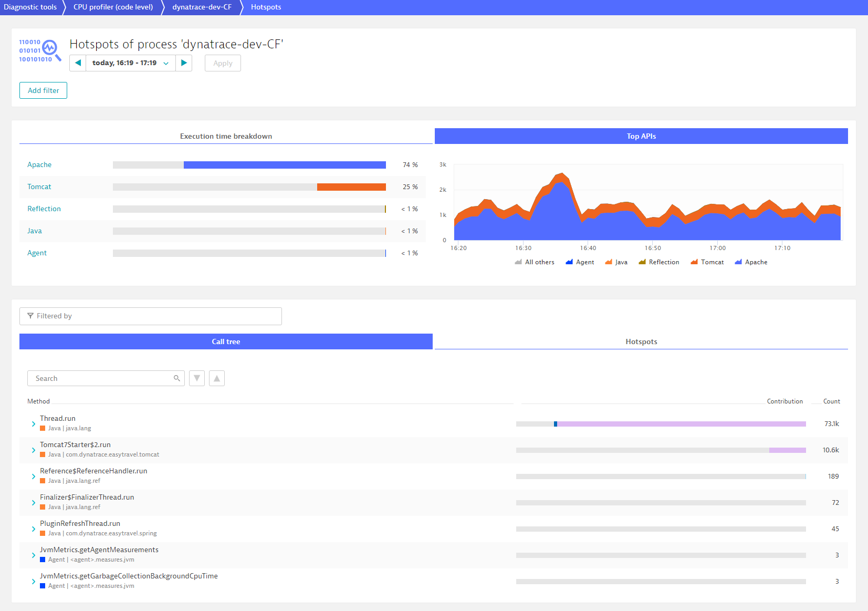Open the Reflection API link
Viewport: 868px width, 611px height.
[44, 209]
